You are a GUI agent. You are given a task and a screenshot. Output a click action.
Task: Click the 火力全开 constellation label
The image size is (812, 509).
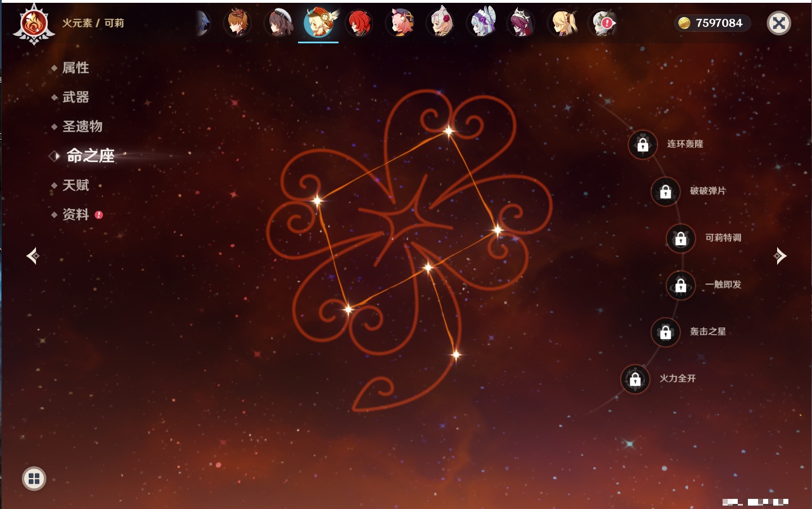point(678,379)
